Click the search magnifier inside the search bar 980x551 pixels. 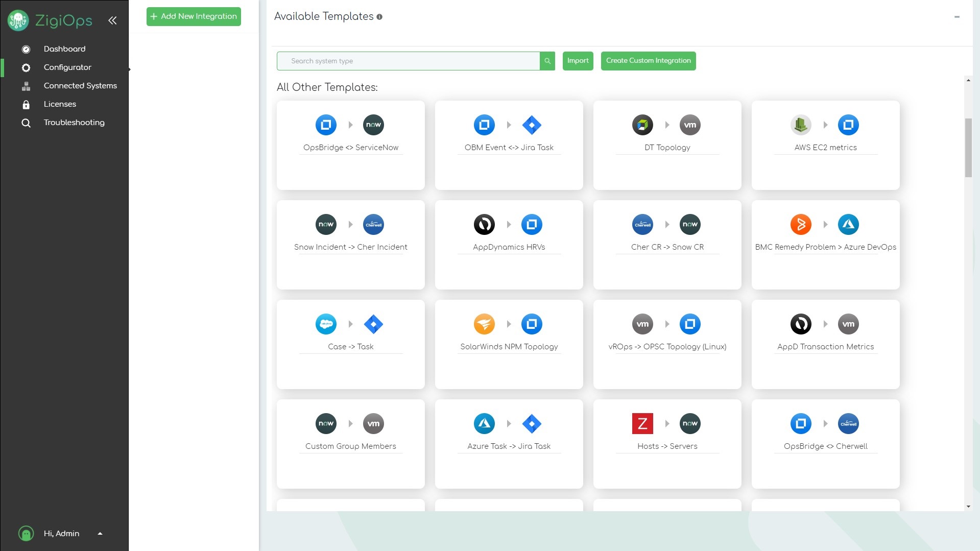[547, 61]
